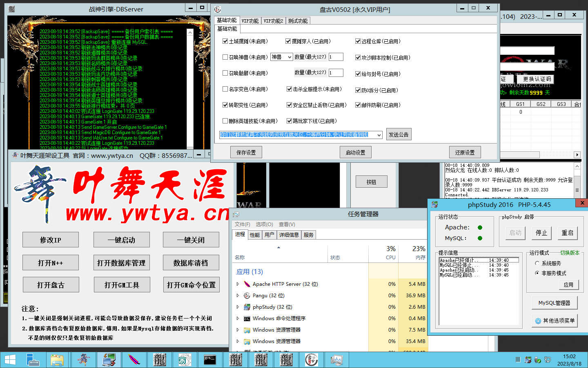Image resolution: width=588 pixels, height=368 pixels.
Task: Open the 文件(F) menu in Task Manager
Action: (x=243, y=224)
